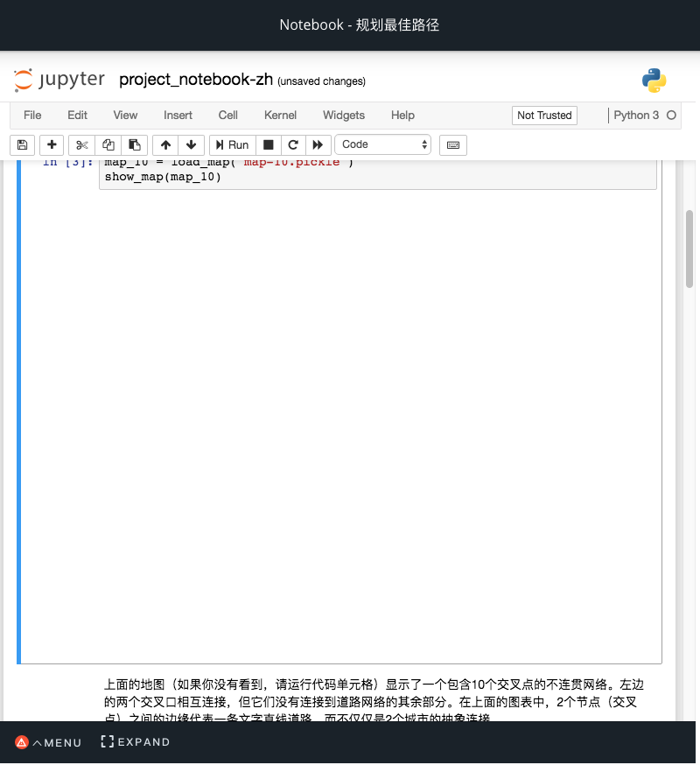Restart kernel and run all with fast-forward icon
700x765 pixels.
pos(317,144)
